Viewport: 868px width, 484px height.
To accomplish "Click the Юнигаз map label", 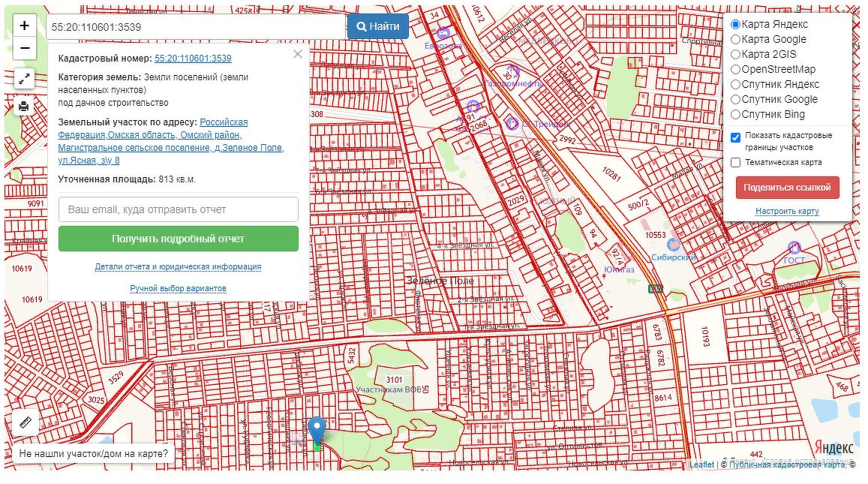I will (x=619, y=269).
